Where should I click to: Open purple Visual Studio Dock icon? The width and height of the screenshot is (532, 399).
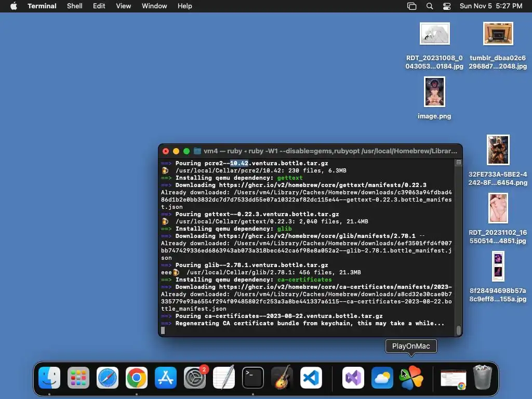353,378
